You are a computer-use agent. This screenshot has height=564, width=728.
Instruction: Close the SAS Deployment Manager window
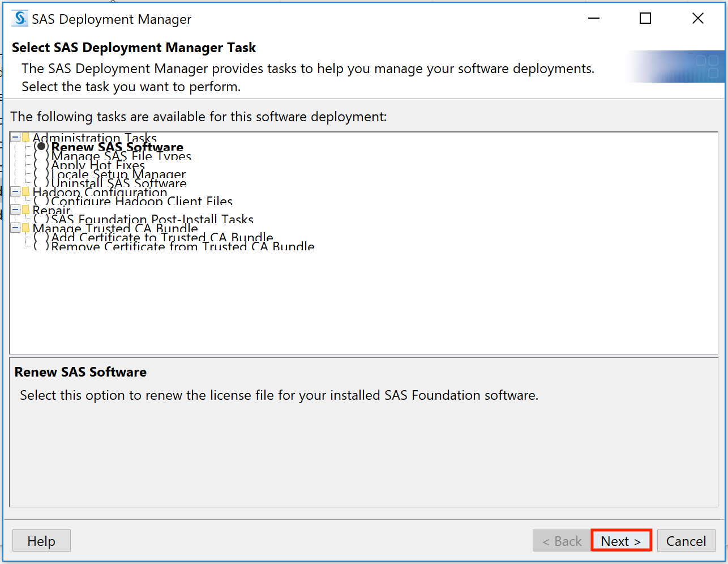(698, 19)
